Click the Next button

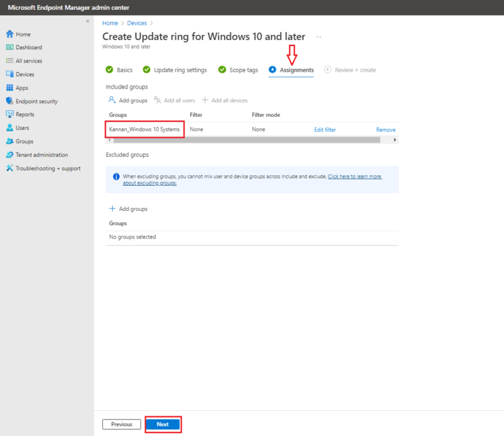[x=163, y=424]
